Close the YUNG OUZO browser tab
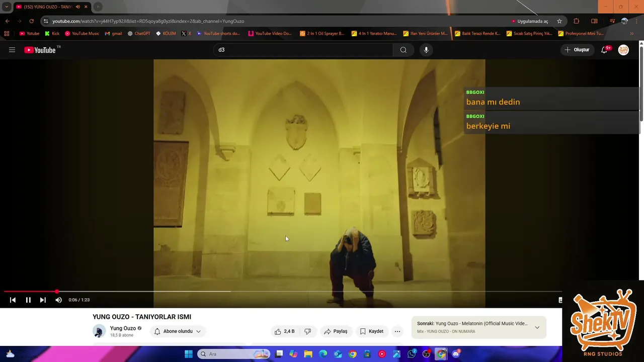The height and width of the screenshot is (362, 644). click(86, 7)
